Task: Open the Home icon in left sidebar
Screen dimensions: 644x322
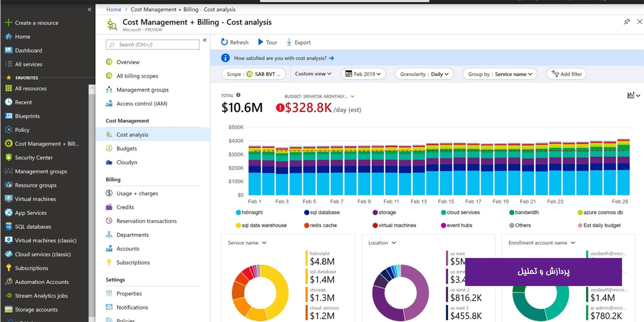Action: click(8, 36)
